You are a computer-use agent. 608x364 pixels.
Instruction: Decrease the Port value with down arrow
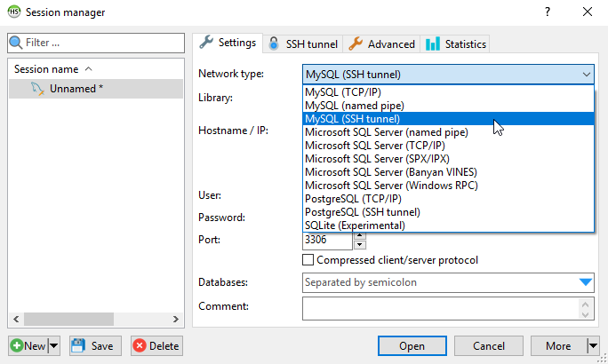click(360, 245)
